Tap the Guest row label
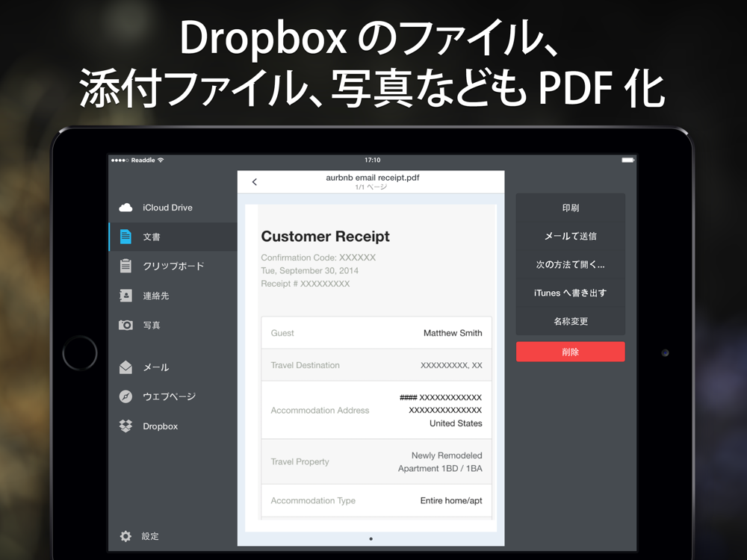Screen dimensions: 747x560 pos(282,333)
